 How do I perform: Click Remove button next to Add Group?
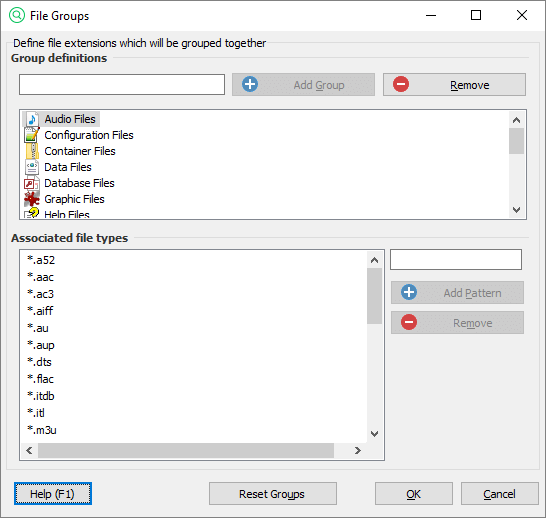[x=454, y=84]
